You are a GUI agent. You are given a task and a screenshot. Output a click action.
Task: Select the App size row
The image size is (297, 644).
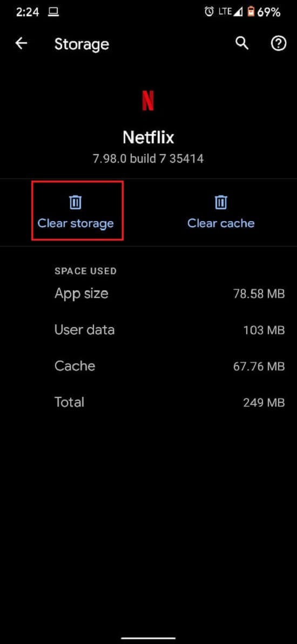tap(170, 294)
